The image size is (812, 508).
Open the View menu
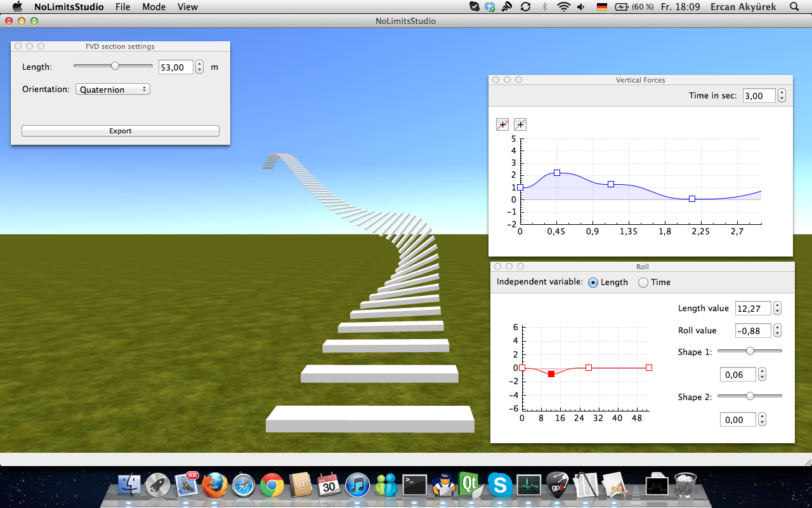tap(187, 7)
